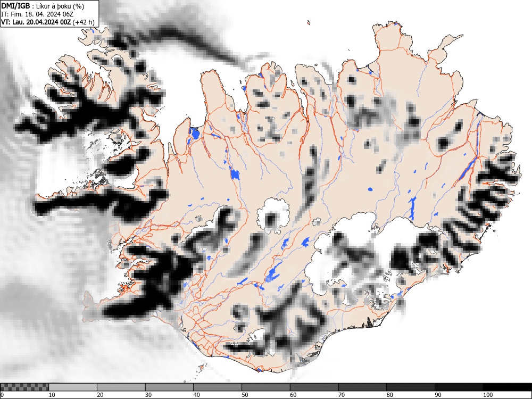This screenshot has width=532, height=399.
Task: Select the 10–20 percent legend swatch
Action: 73,387
